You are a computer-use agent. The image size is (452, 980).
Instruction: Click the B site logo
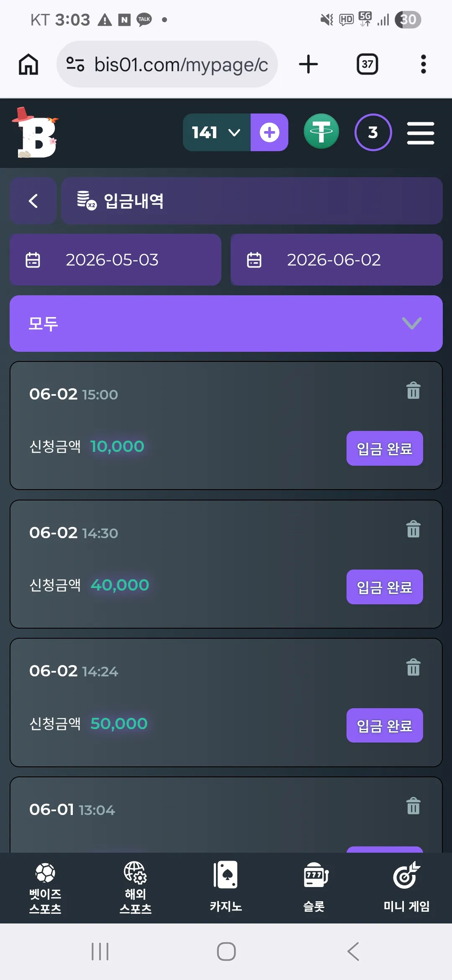(x=36, y=133)
